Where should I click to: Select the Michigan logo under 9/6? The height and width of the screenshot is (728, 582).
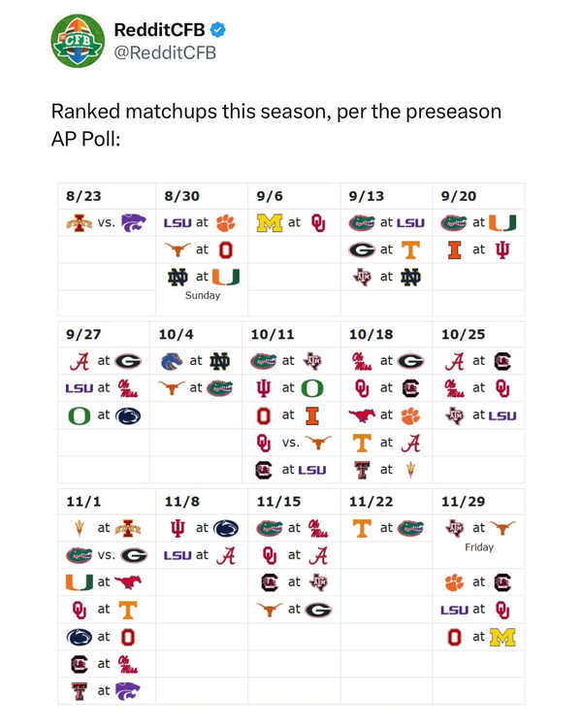click(x=269, y=222)
